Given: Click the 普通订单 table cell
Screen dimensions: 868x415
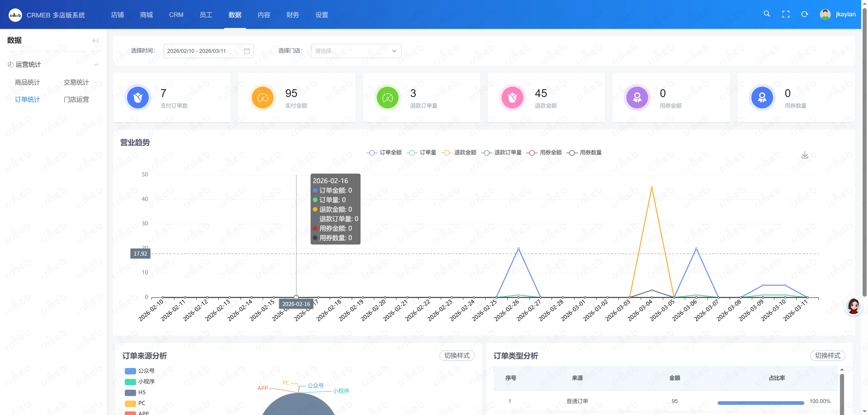Looking at the screenshot, I should click(x=577, y=401).
